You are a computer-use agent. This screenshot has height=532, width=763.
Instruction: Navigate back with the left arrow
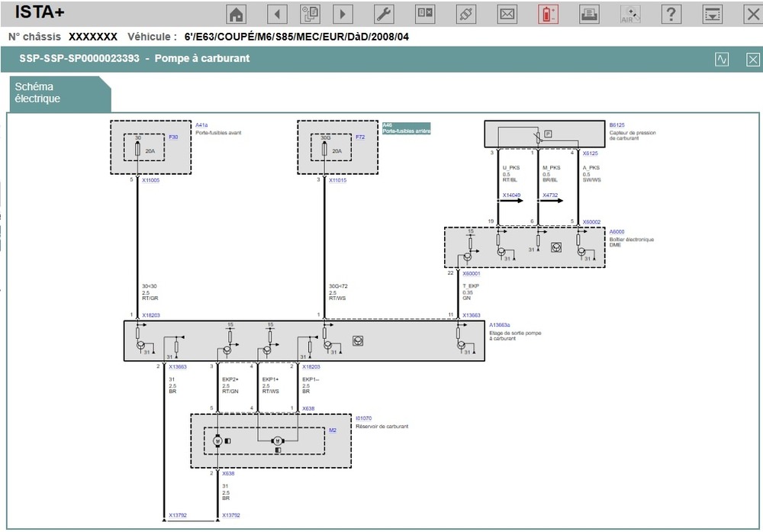[x=278, y=14]
